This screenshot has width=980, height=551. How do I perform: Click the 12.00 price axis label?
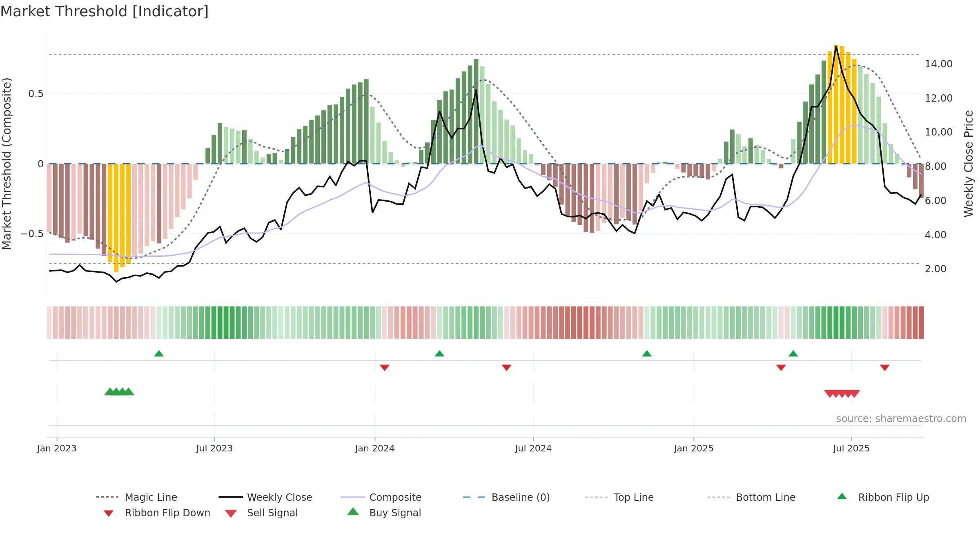[x=939, y=98]
